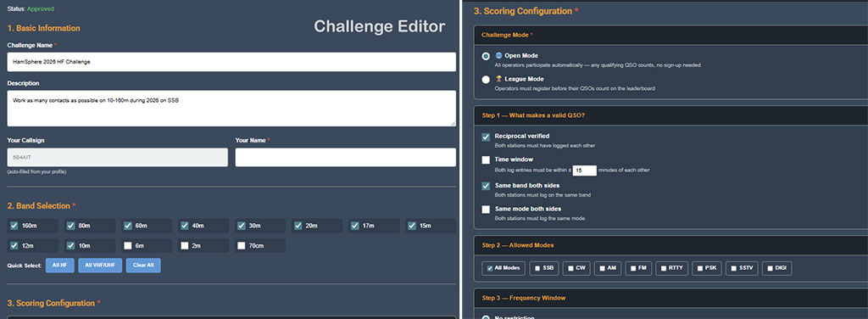This screenshot has height=319, width=868.
Task: Check the 6m band checkbox
Action: pos(128,245)
